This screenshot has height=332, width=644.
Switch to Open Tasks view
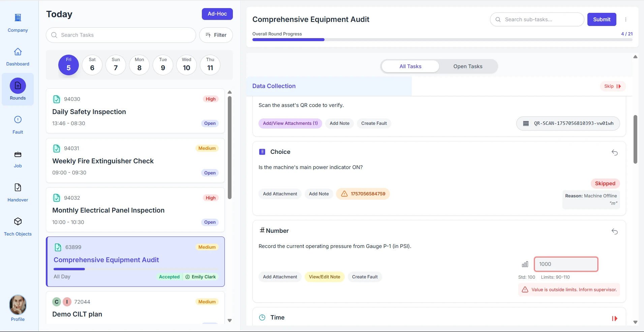point(467,66)
